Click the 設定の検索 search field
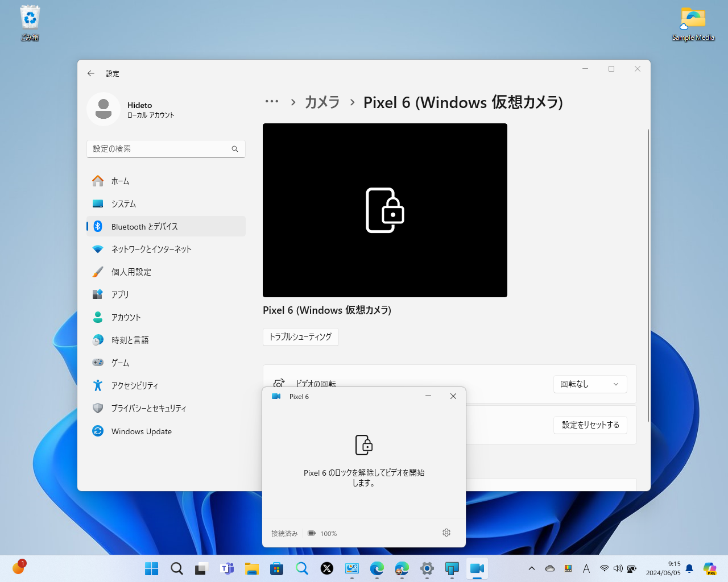This screenshot has width=728, height=582. point(166,148)
